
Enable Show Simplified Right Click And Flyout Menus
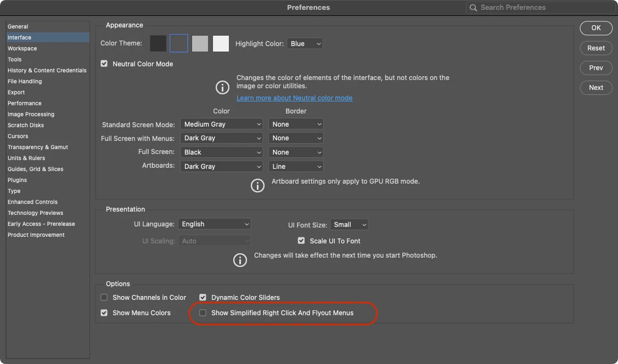point(203,313)
